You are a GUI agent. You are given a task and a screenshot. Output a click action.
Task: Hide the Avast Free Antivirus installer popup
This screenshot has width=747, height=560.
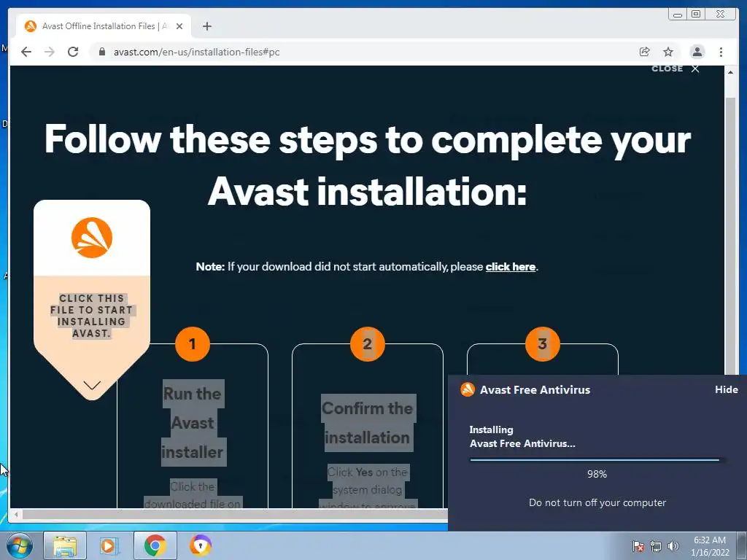click(x=726, y=389)
